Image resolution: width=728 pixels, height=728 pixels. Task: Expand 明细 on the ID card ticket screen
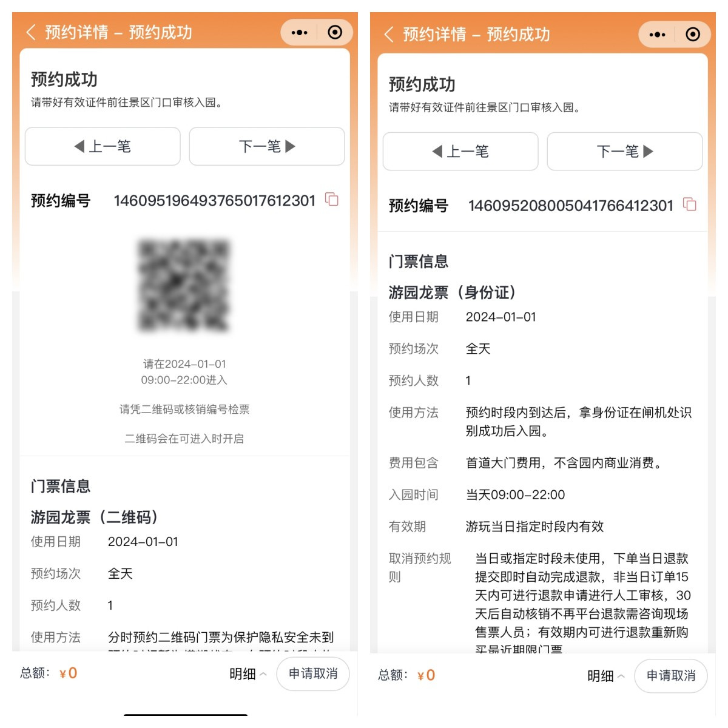605,676
